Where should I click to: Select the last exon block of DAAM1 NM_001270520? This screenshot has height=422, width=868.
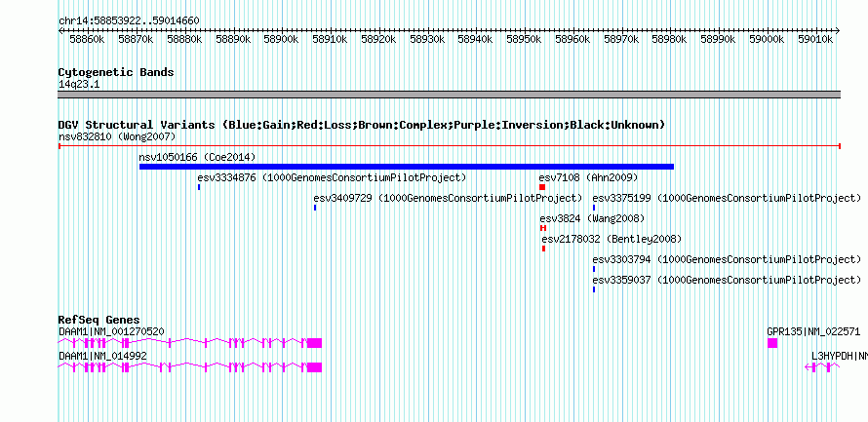[314, 343]
